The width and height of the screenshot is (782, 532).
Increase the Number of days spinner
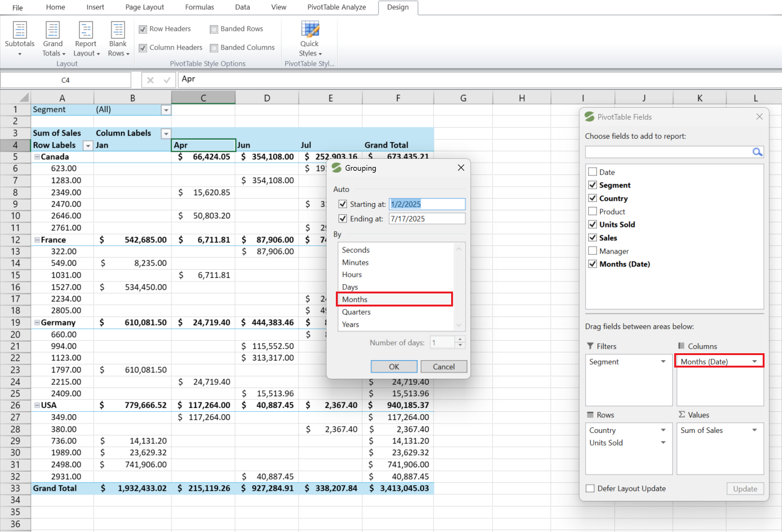point(460,340)
